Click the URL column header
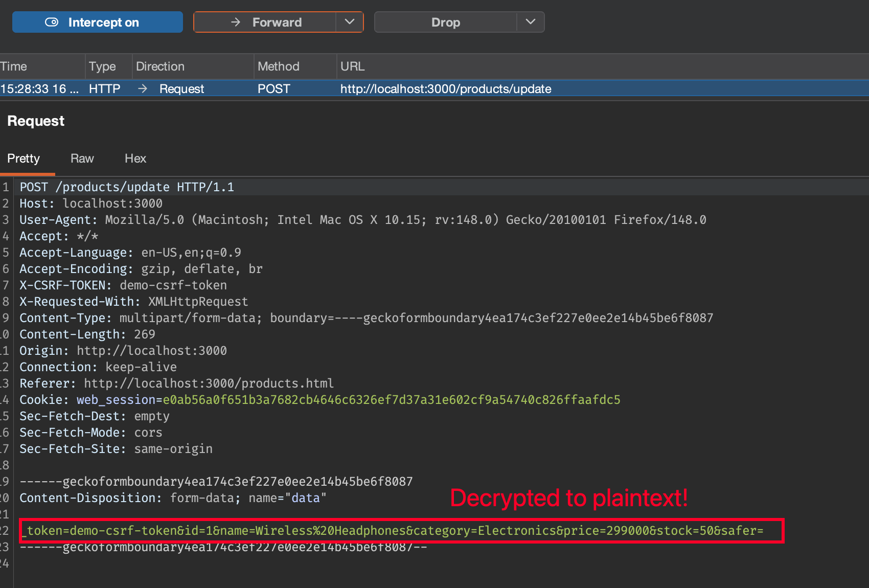The image size is (869, 588). point(352,66)
